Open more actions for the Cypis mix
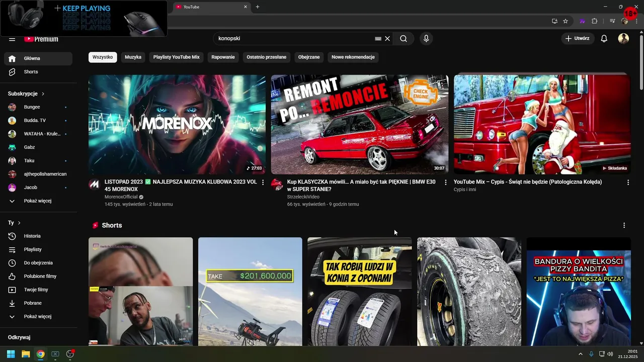644x362 pixels. click(x=628, y=182)
